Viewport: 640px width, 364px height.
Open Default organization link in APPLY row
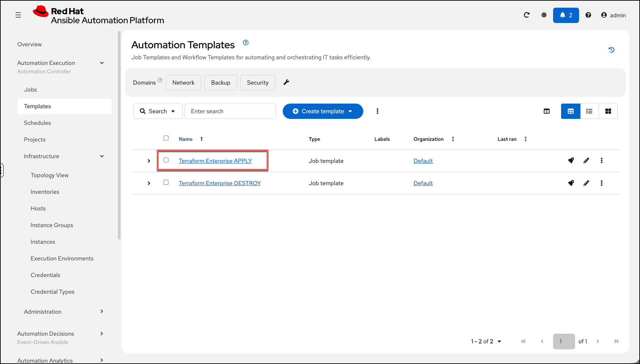coord(423,161)
